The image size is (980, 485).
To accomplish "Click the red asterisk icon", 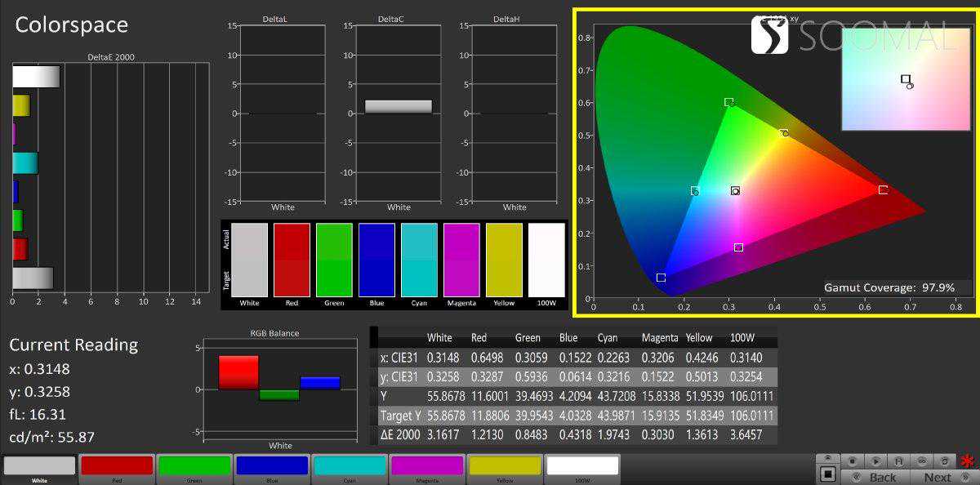I will (969, 461).
